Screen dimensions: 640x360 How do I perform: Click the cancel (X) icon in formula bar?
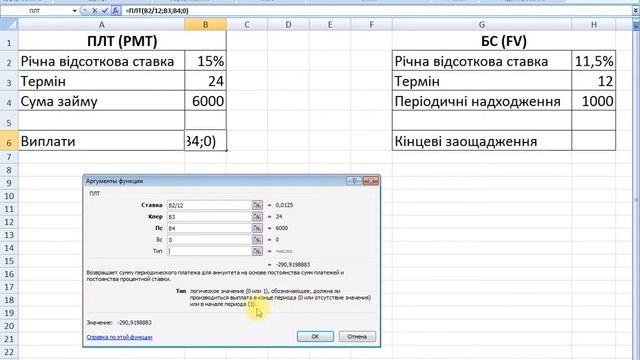coord(95,11)
